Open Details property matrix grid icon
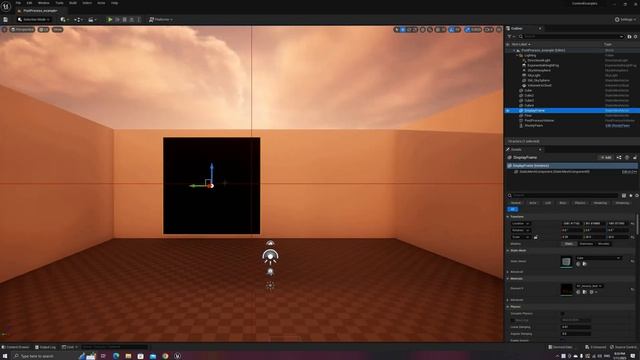Viewport: 640px width, 360px height. (624, 196)
